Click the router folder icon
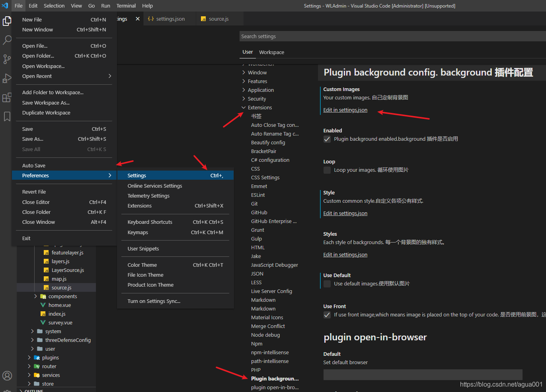This screenshot has width=546, height=392. coord(37,367)
